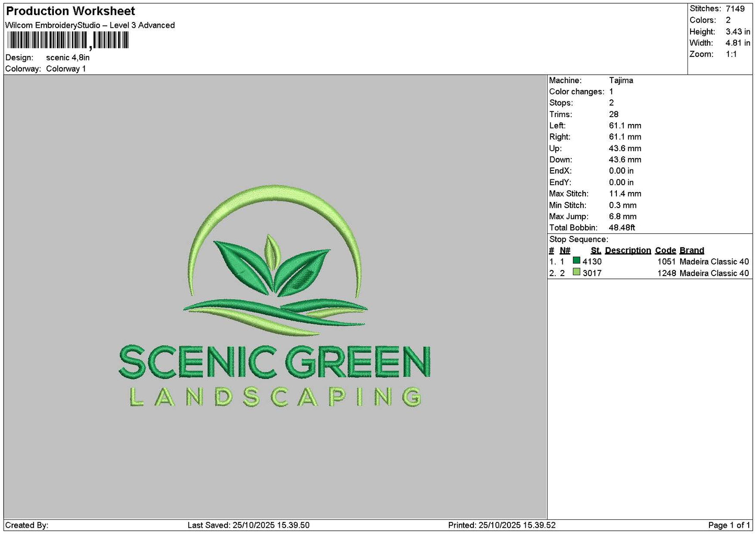
Task: Click the embroidery design preview image
Action: 275,296
